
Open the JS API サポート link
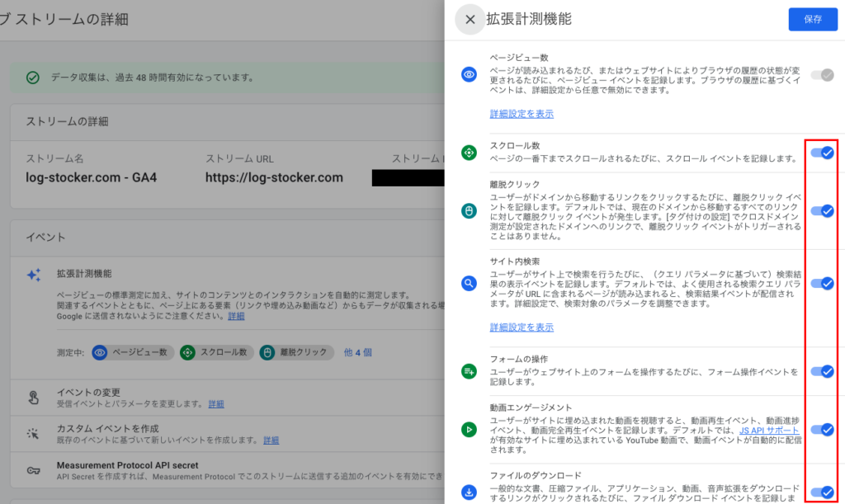pos(772,431)
